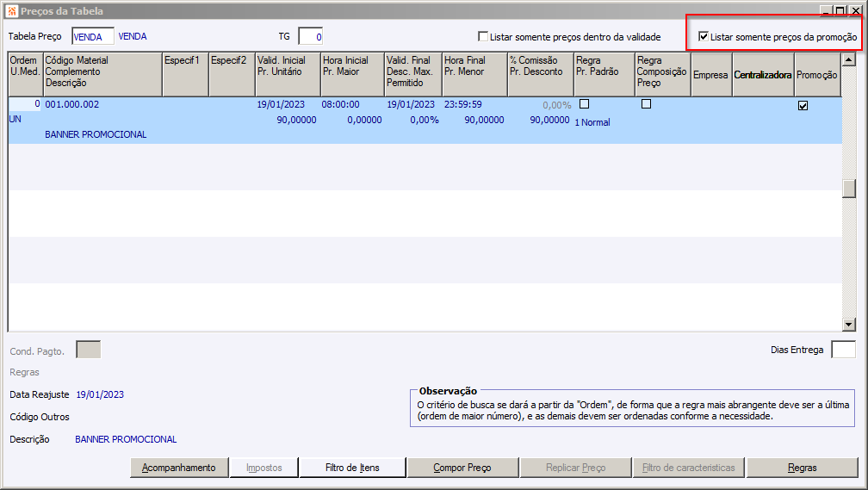
Task: Open the Acompanhamento button
Action: 179,468
